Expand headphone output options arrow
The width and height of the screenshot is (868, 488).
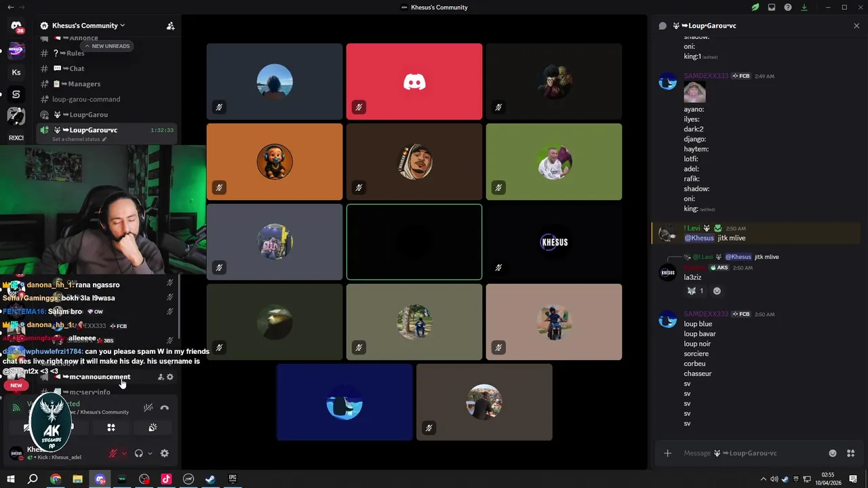point(149,453)
